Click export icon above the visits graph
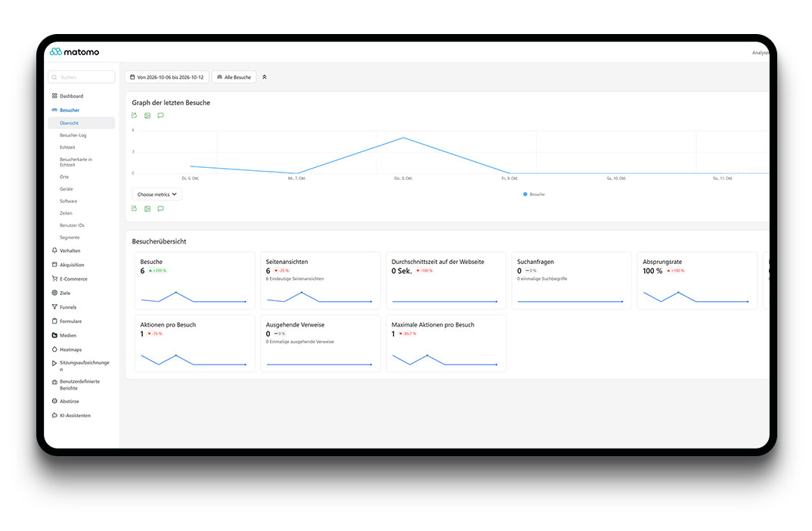The image size is (812, 531). pos(134,116)
